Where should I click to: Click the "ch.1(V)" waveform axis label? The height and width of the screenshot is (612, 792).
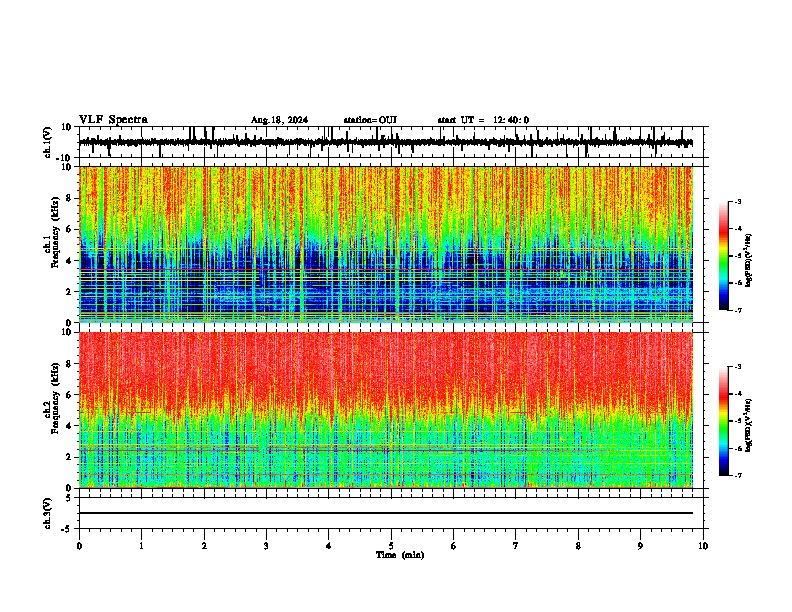pos(48,142)
